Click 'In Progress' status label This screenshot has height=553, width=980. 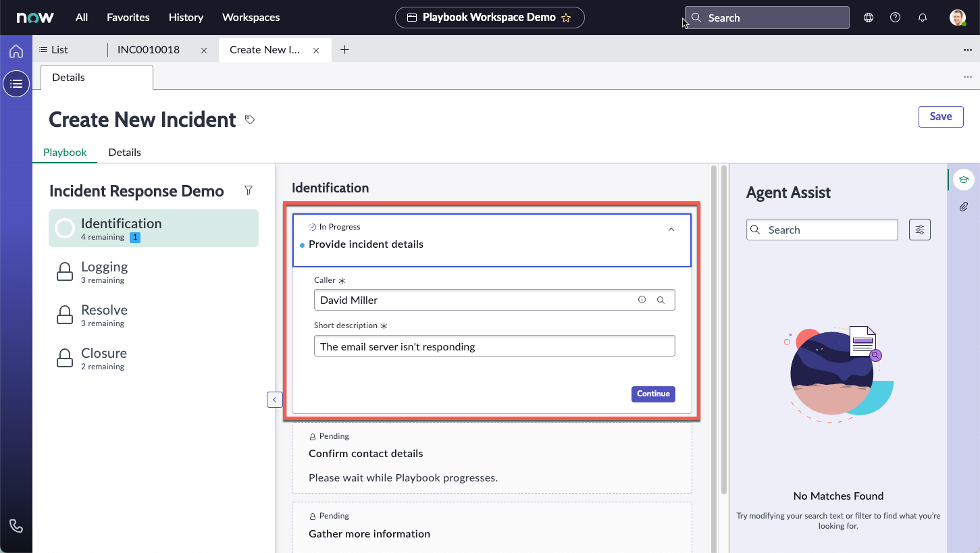340,227
